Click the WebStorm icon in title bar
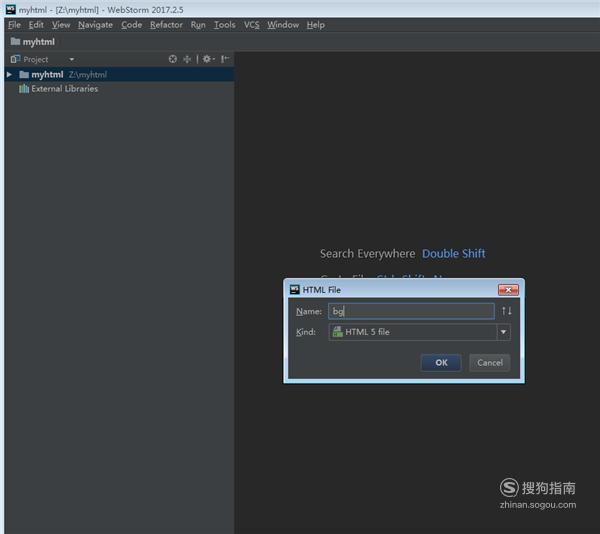Viewport: 600px width, 534px height. coord(11,10)
